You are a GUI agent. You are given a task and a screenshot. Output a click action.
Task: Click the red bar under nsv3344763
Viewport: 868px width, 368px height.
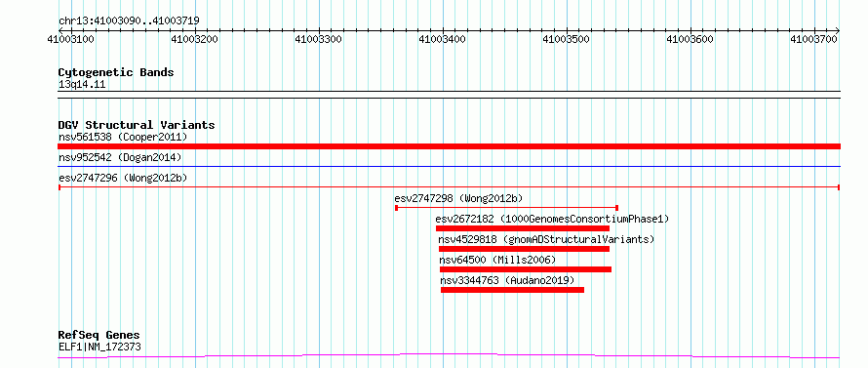click(x=512, y=290)
